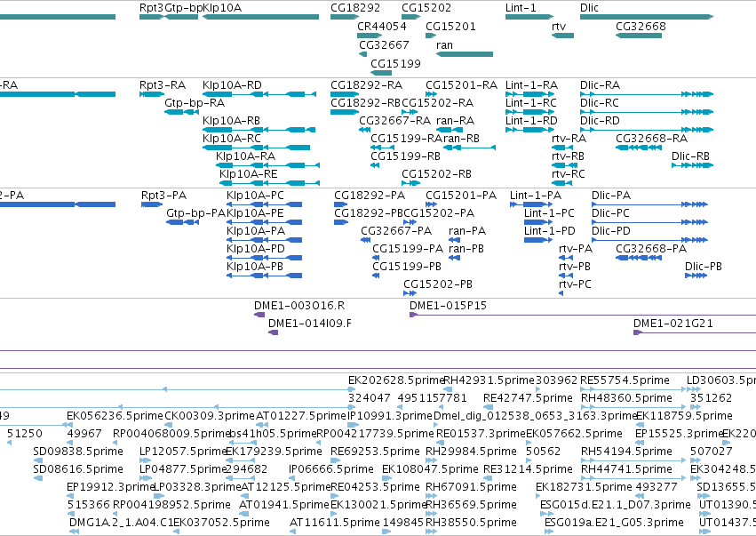Select the CG32668 gene label
This screenshot has height=536, width=756.
click(x=641, y=26)
